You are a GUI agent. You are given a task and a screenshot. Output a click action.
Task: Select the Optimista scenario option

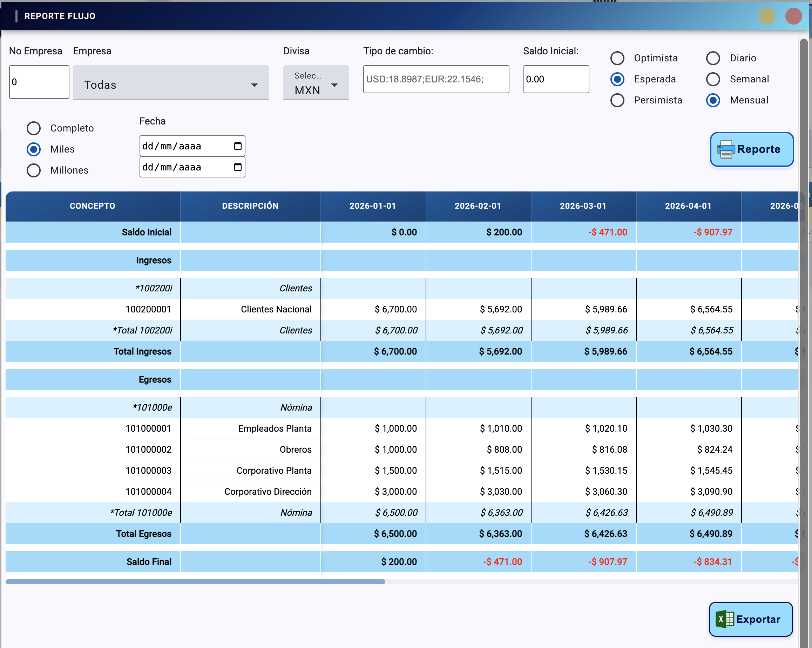[x=617, y=59]
